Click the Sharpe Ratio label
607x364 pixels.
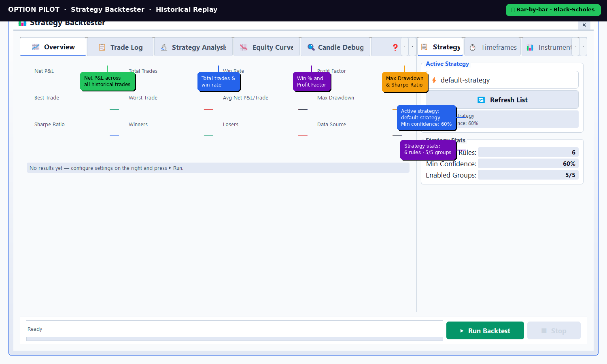49,124
